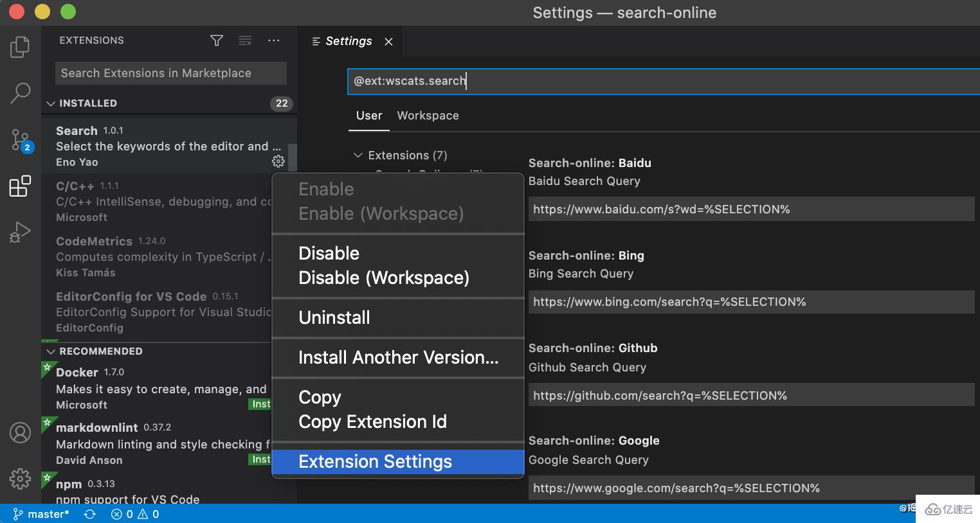Open the errors and warnings status indicator
980x523 pixels.
pyautogui.click(x=135, y=514)
